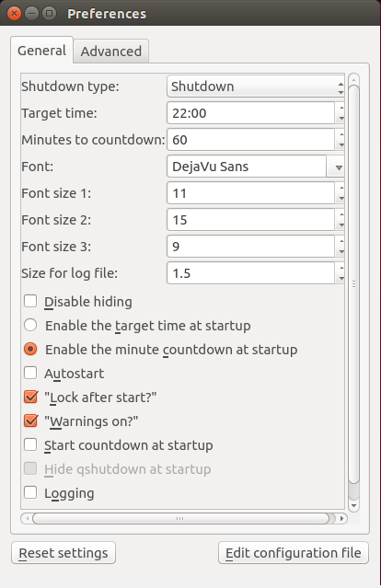The width and height of the screenshot is (381, 588).
Task: Decrease Size for log file value
Action: [341, 278]
